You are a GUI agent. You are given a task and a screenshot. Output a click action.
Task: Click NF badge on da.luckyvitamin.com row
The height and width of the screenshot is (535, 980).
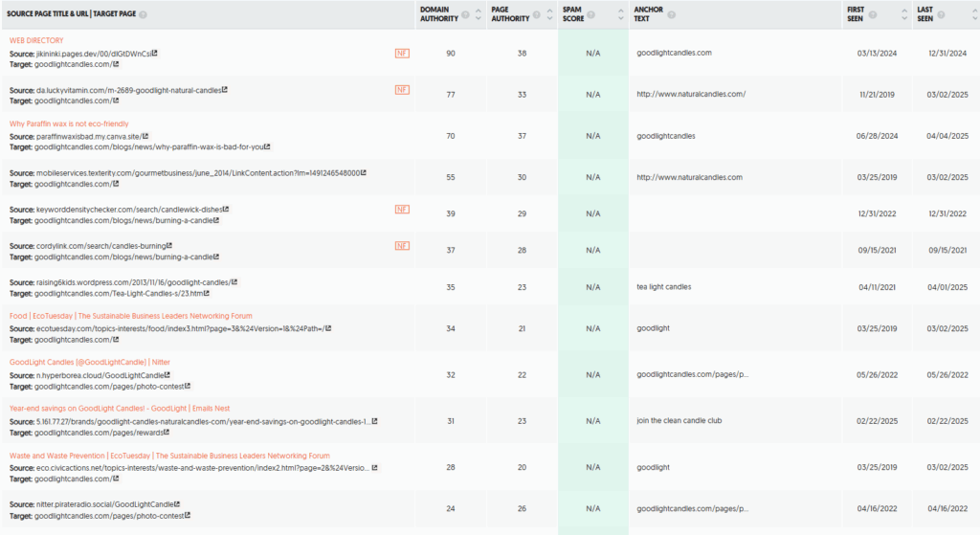click(402, 90)
